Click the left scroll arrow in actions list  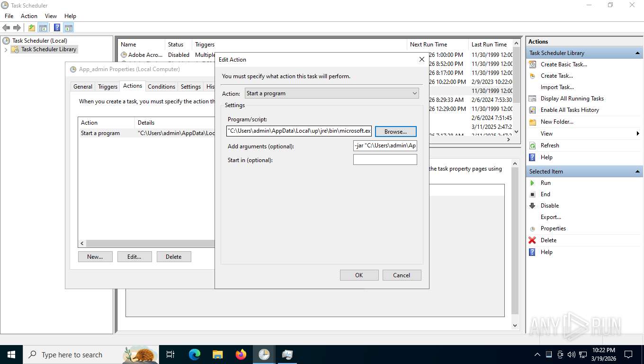[82, 243]
